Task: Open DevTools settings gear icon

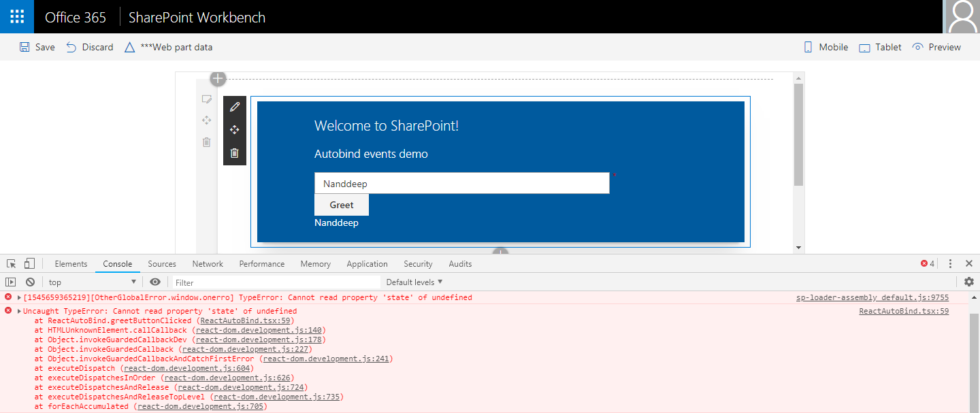Action: pos(969,282)
